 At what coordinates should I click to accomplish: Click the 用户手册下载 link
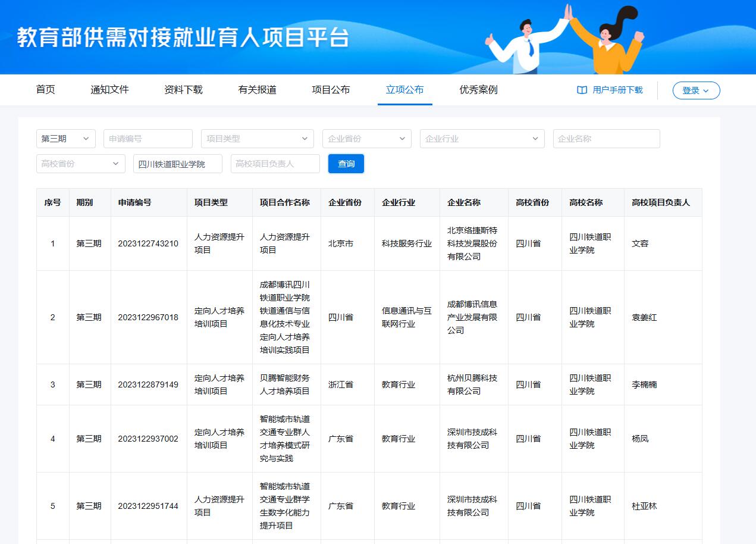(x=617, y=90)
